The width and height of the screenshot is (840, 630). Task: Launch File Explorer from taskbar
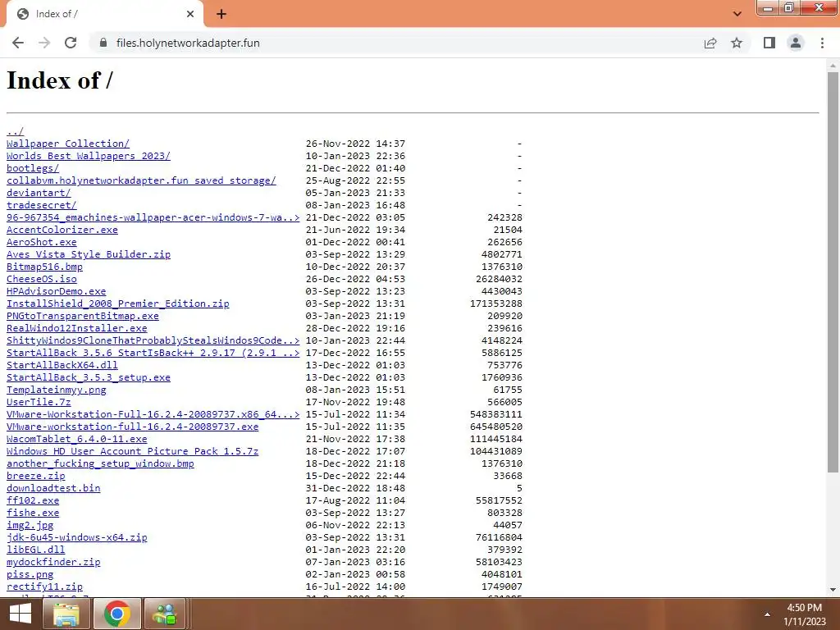click(66, 614)
